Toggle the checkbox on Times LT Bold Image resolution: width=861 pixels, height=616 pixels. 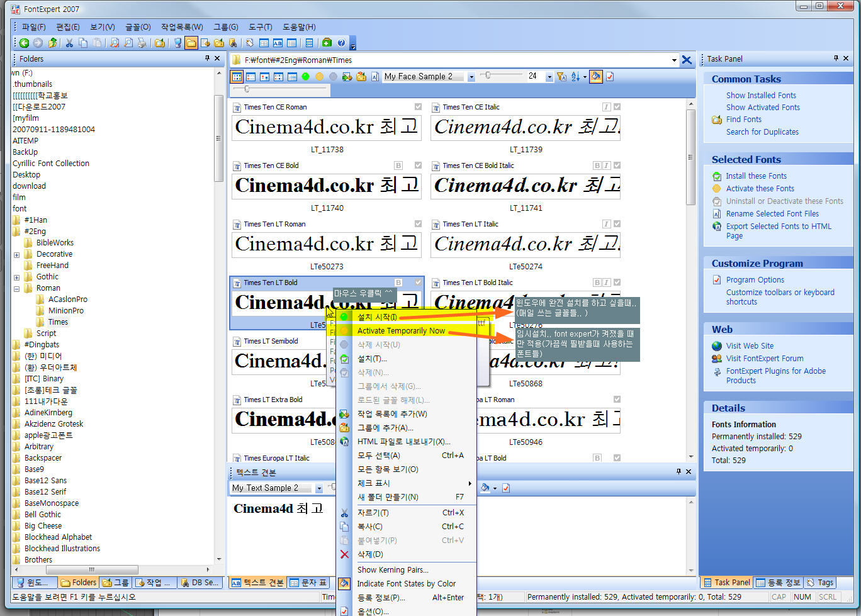point(418,283)
